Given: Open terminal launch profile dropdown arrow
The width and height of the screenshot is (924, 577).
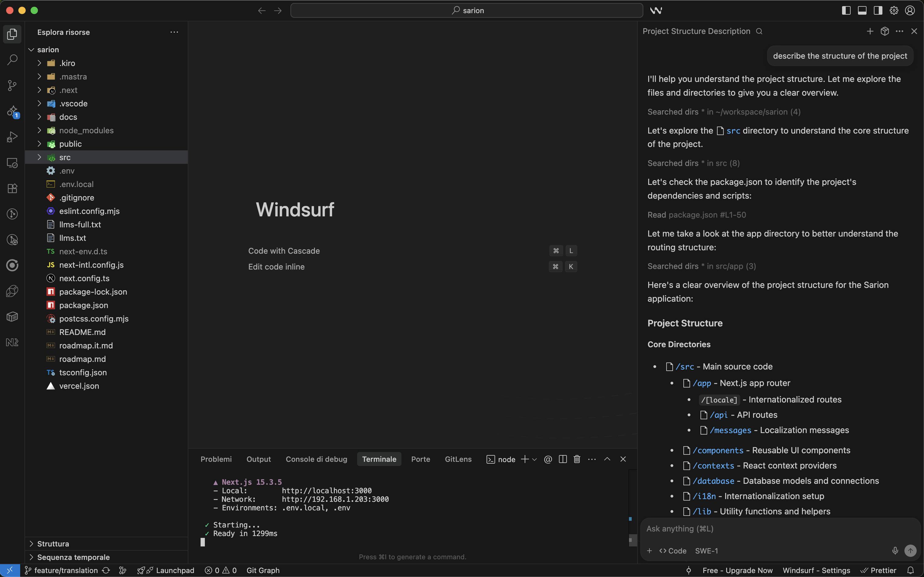Looking at the screenshot, I should click(x=534, y=459).
